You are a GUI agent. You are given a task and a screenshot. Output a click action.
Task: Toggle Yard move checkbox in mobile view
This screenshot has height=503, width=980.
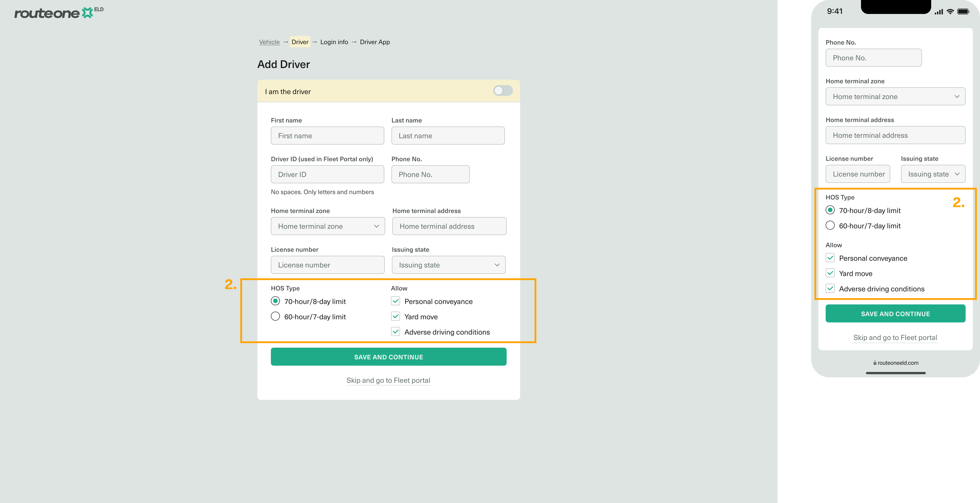click(830, 273)
